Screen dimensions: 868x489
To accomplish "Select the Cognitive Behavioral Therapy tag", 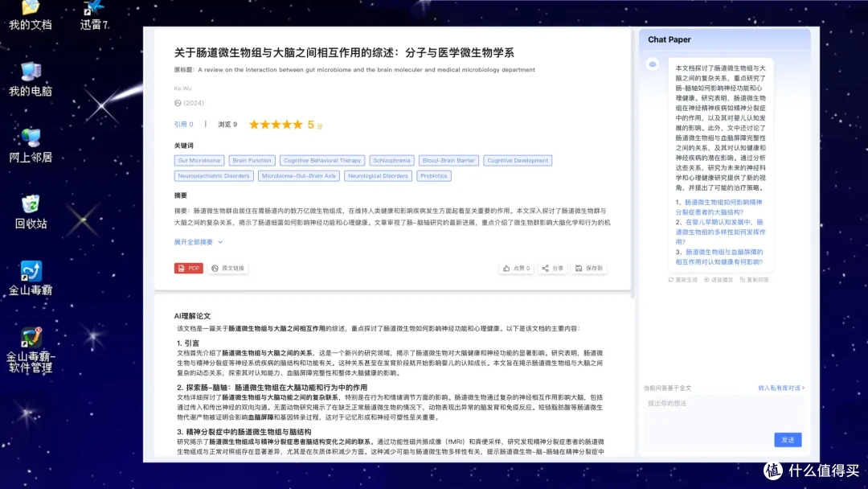I will [x=322, y=161].
